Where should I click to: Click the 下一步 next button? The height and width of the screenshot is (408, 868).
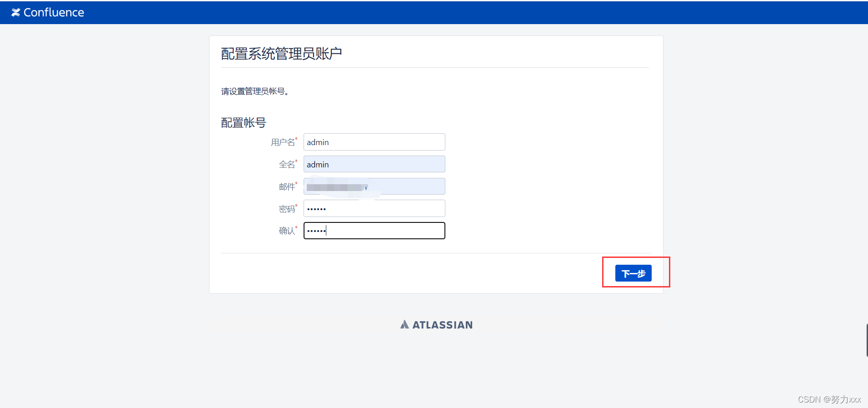634,273
